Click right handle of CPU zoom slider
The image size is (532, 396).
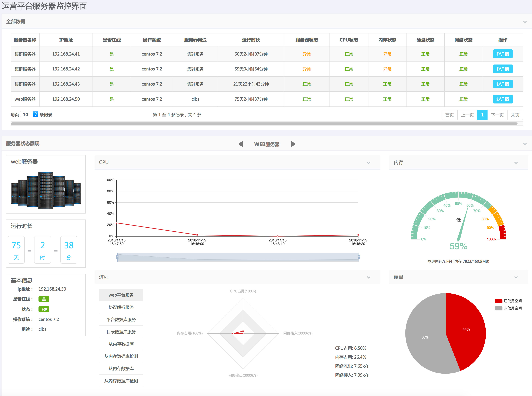pos(359,257)
